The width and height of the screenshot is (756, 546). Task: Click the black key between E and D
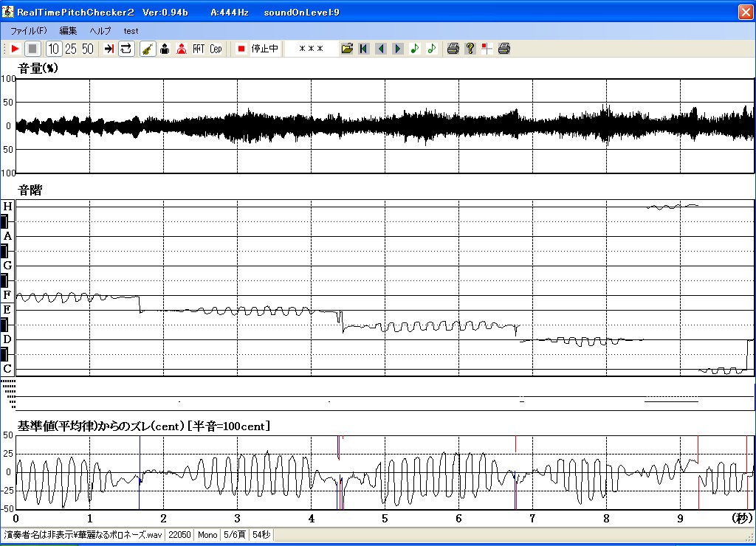coord(4,325)
